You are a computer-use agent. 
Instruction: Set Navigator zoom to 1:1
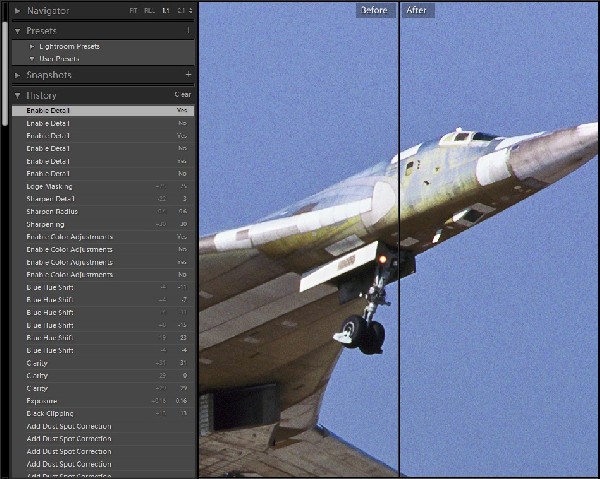point(166,11)
